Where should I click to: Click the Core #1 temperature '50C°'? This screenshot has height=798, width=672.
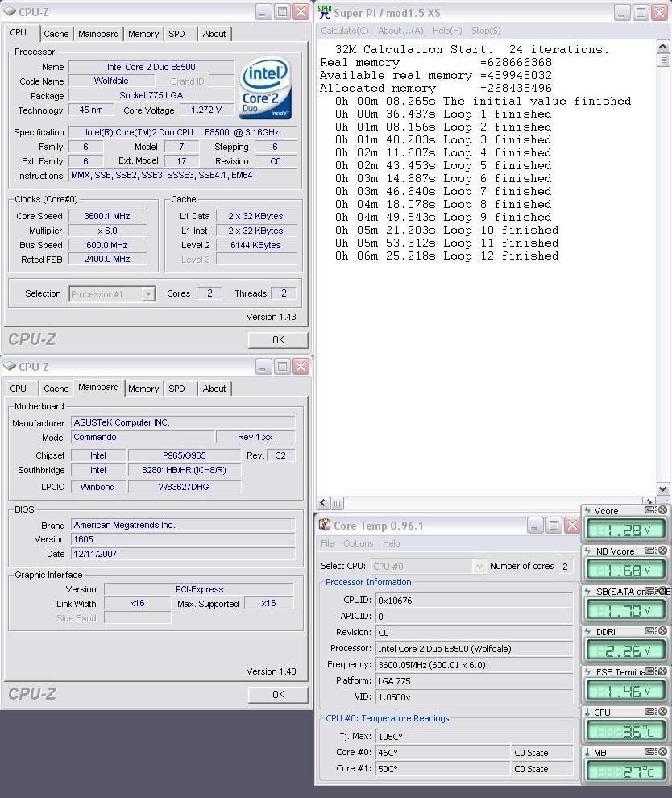(x=442, y=768)
